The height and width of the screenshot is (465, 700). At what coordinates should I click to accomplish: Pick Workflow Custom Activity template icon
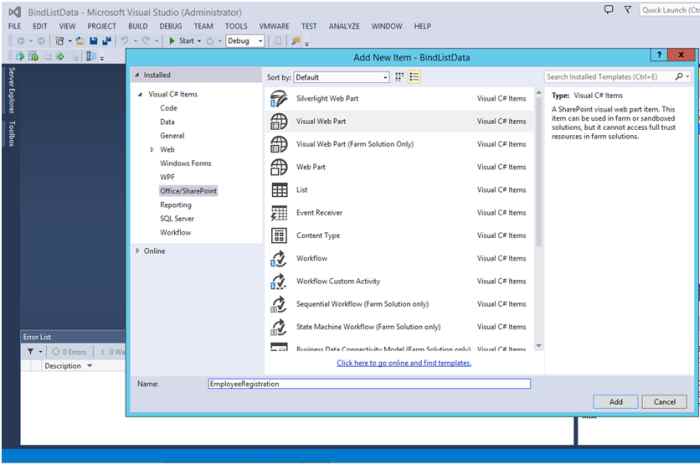coord(279,281)
